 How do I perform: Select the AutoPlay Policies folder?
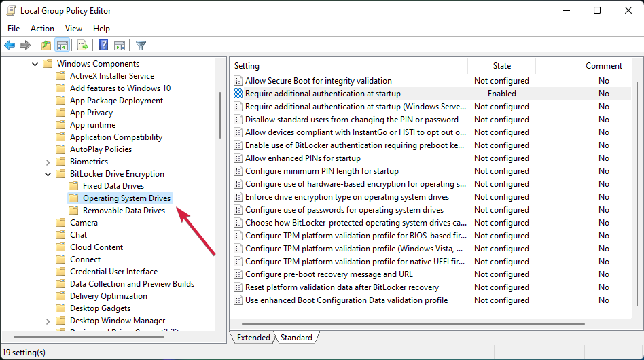point(101,149)
